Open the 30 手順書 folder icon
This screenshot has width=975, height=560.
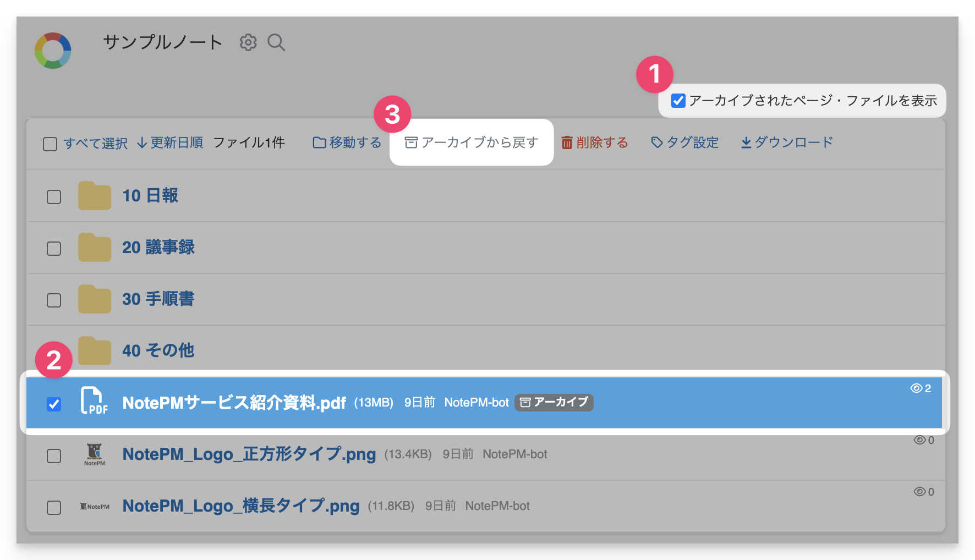click(95, 299)
